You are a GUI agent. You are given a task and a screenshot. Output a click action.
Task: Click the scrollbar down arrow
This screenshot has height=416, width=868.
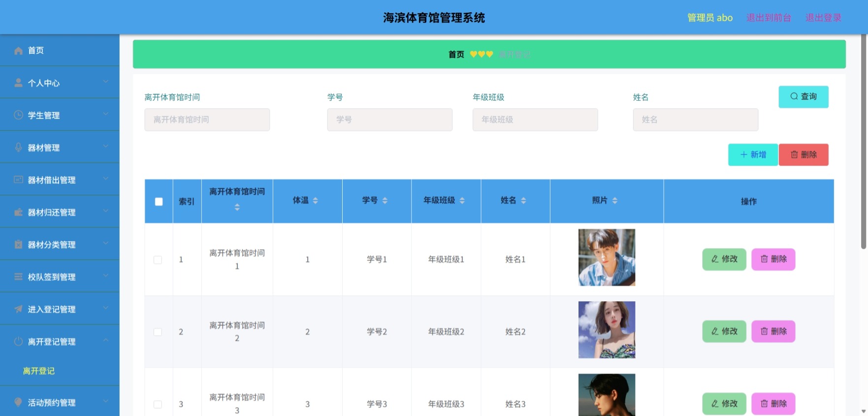pos(864,411)
